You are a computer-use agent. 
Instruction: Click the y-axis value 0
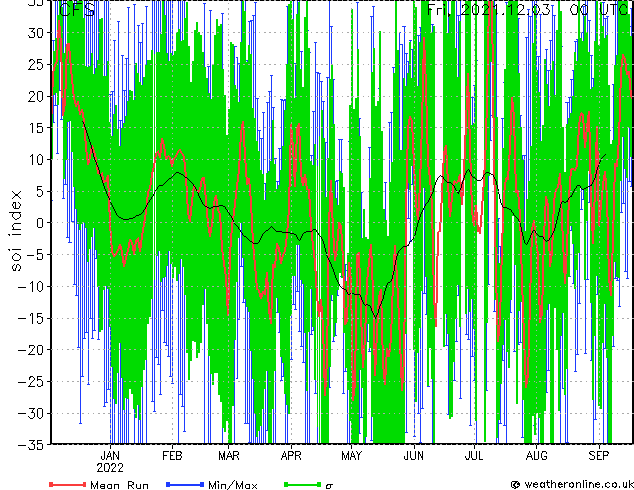[x=40, y=223]
